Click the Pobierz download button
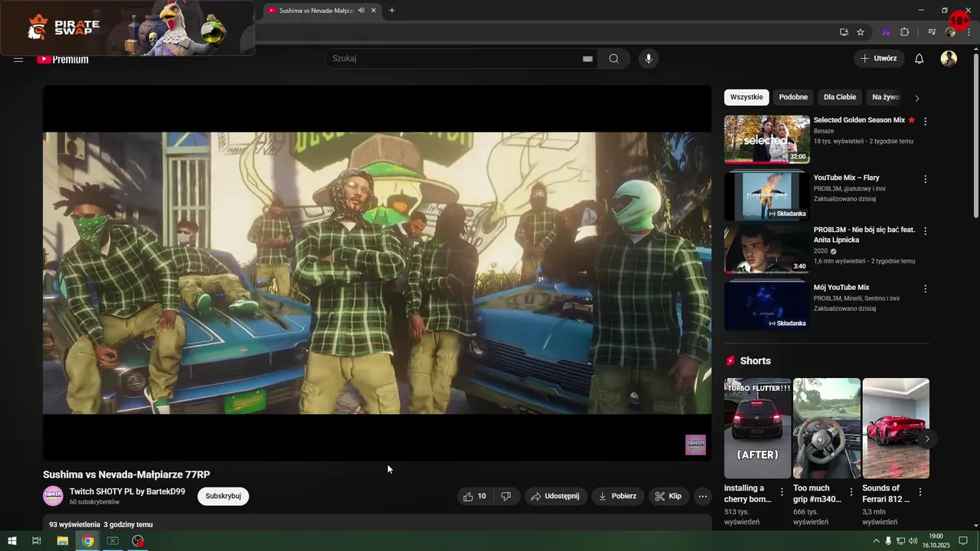 618,496
